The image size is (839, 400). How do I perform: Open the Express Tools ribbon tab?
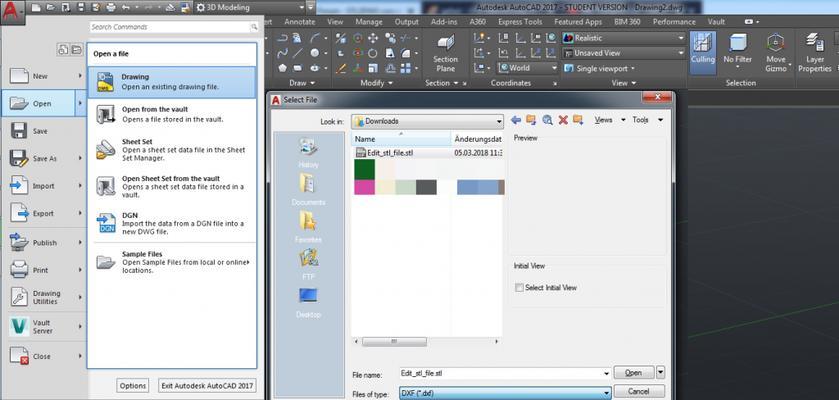click(520, 22)
